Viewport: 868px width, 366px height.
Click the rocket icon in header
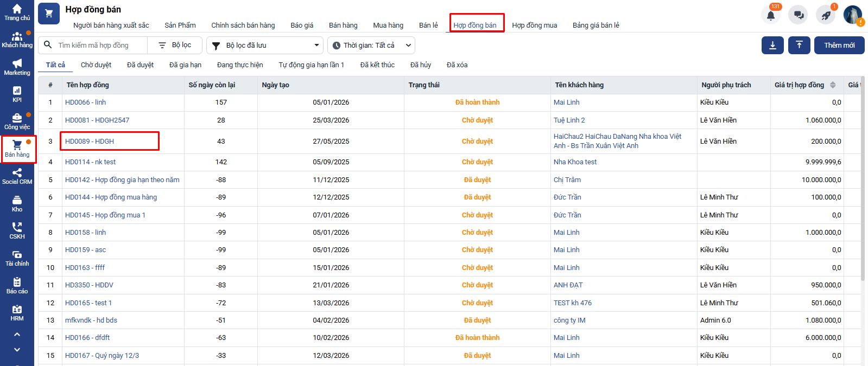click(826, 15)
